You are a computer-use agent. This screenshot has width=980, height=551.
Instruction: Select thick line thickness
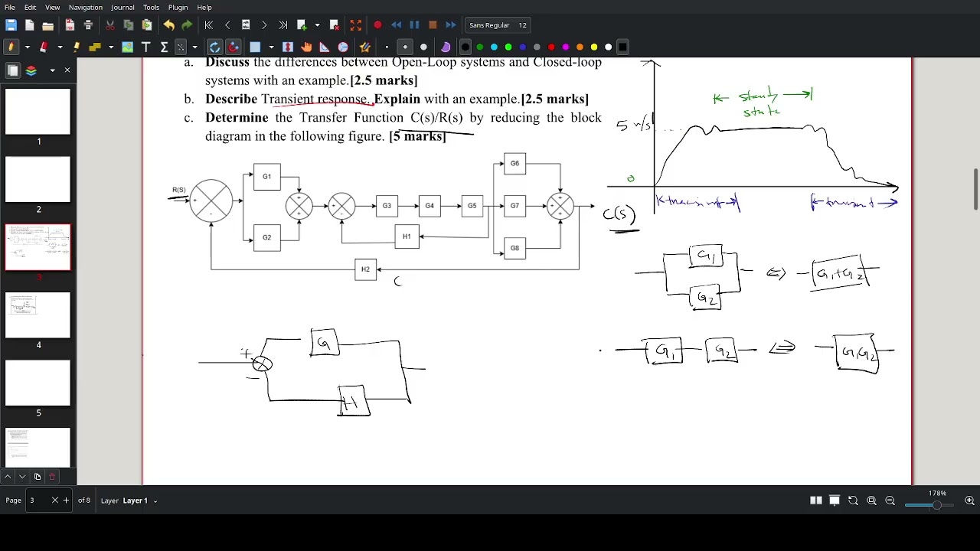point(423,47)
